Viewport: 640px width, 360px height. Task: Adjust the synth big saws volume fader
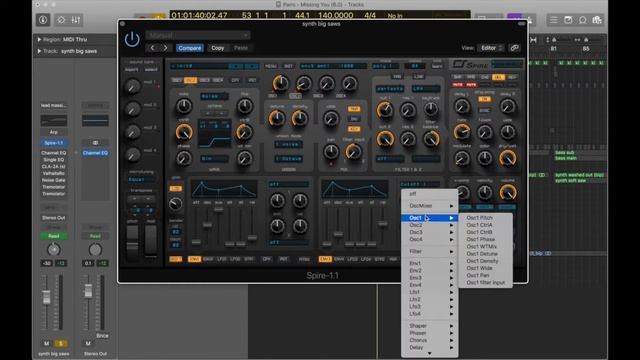tap(47, 297)
